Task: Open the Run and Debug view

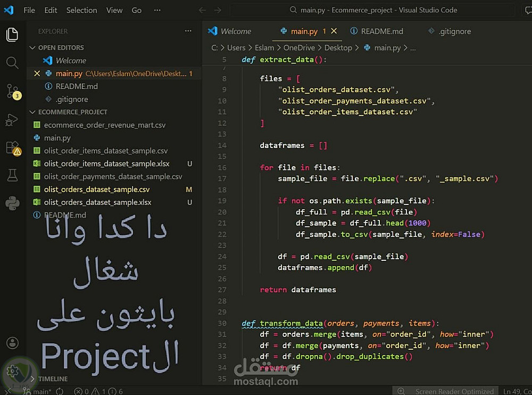Action: pos(12,120)
